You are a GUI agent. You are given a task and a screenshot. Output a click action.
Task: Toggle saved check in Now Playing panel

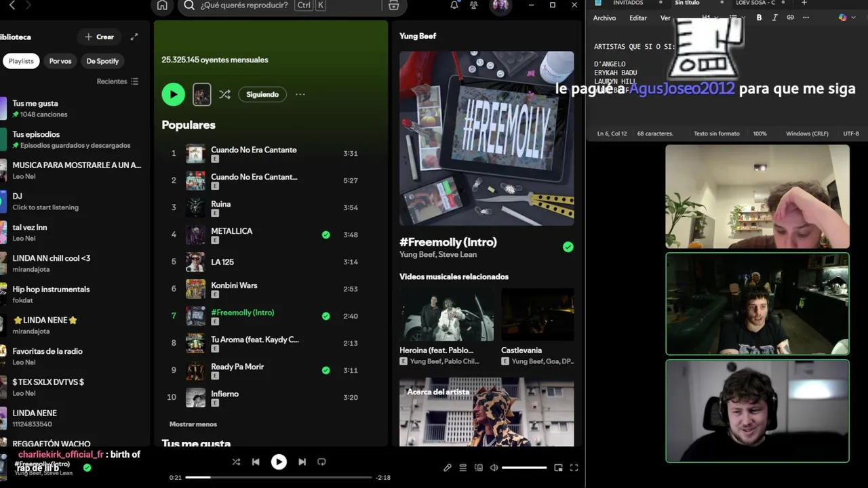568,247
